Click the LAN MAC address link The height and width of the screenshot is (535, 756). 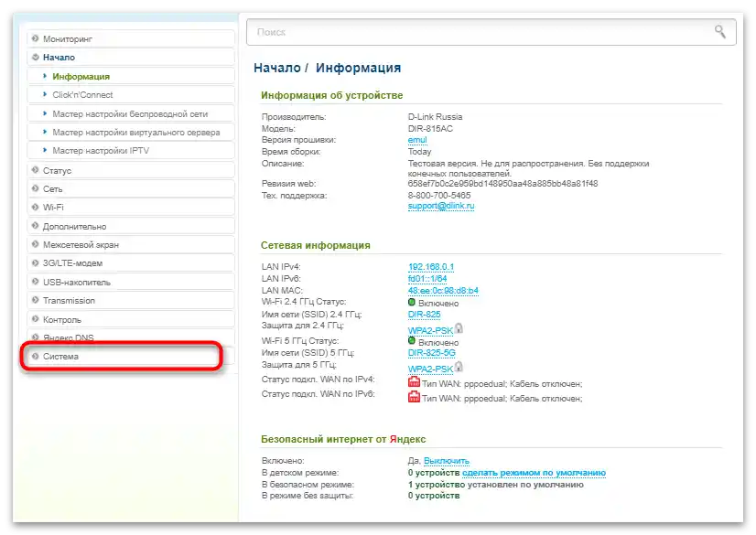click(x=443, y=291)
